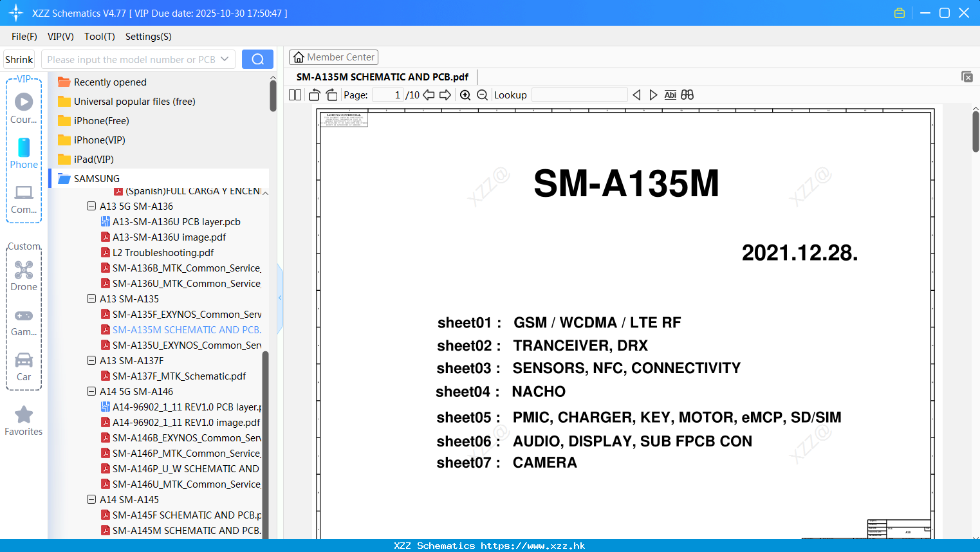980x552 pixels.
Task: Open the Recently opened folder
Action: pyautogui.click(x=110, y=82)
